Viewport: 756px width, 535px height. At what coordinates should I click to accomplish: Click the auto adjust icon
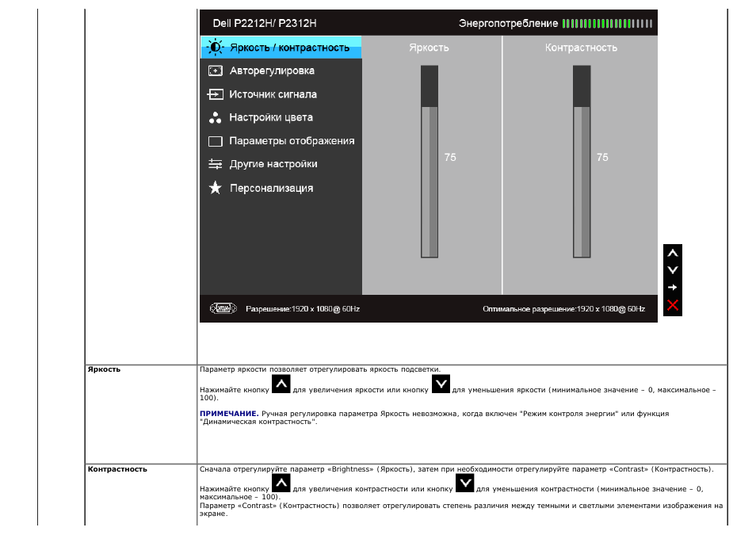(x=215, y=71)
